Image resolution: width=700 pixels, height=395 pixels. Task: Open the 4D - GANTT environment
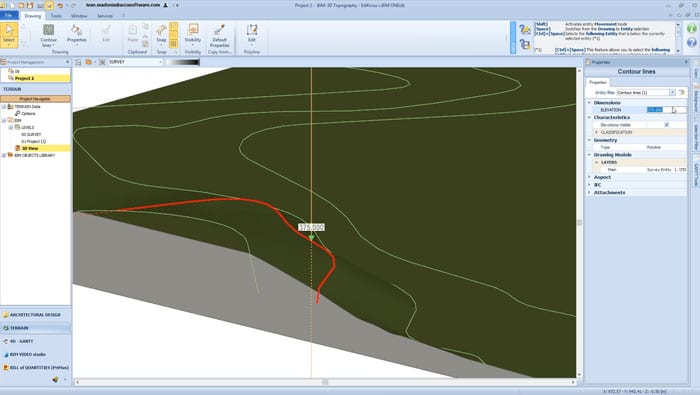click(x=35, y=341)
